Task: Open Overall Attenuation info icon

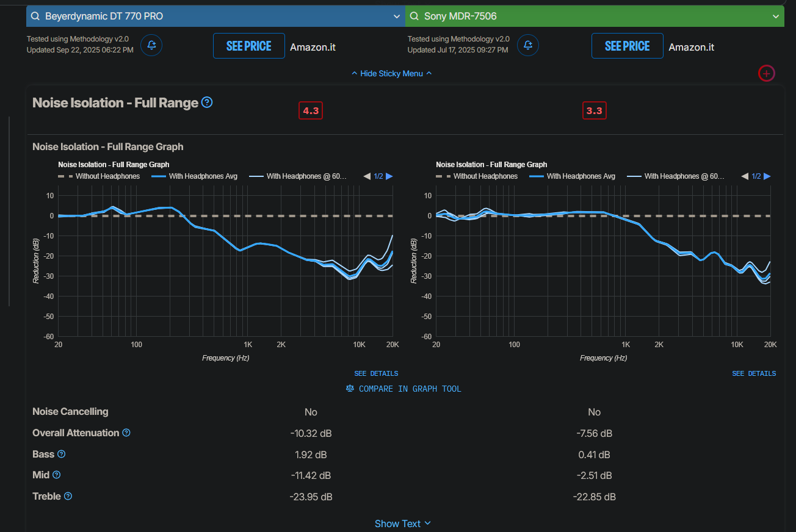Action: click(126, 433)
